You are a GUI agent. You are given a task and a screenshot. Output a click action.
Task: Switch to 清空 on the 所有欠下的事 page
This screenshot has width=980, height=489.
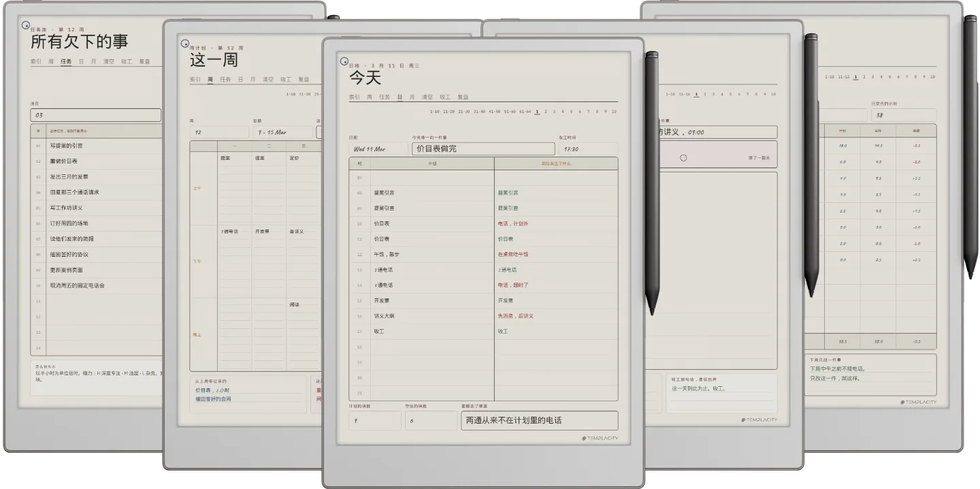109,61
